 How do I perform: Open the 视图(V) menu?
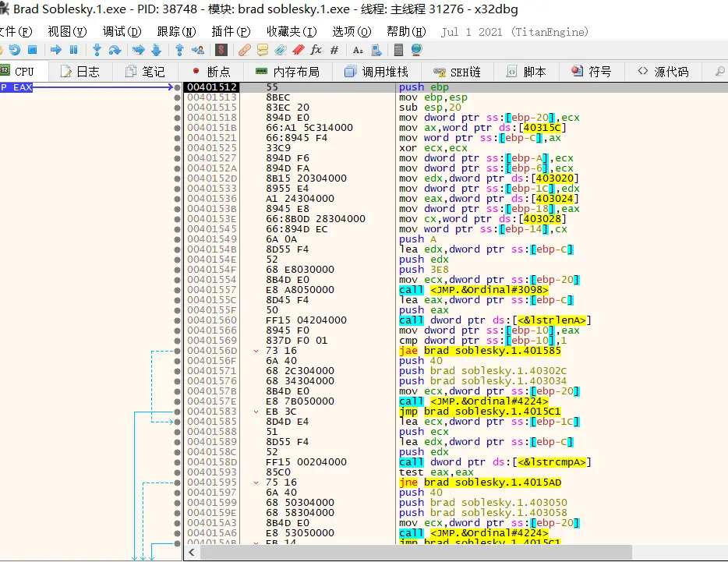[67, 32]
